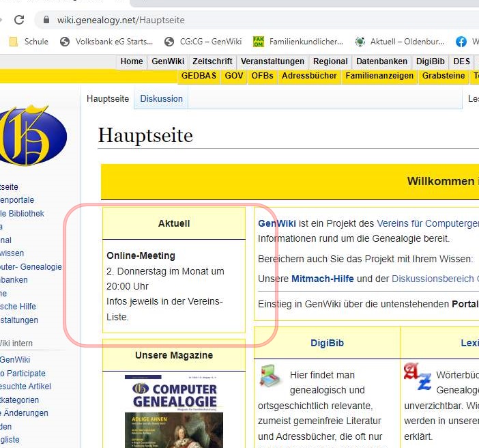Open the Regional menu item
The height and width of the screenshot is (448, 479).
(330, 61)
